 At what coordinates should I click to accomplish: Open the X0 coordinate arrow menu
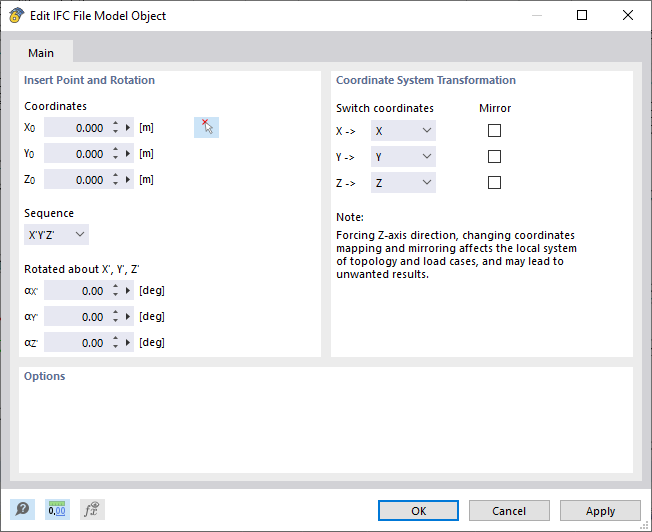pyautogui.click(x=129, y=128)
